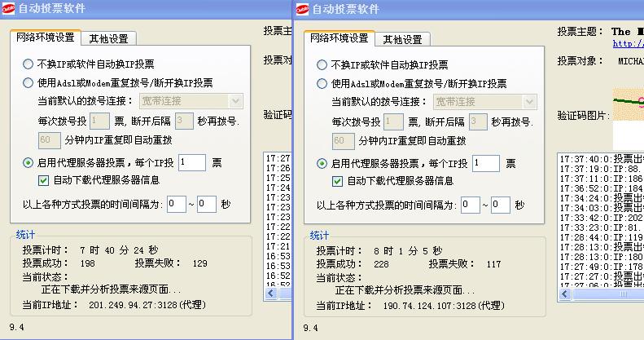Select 不换IP或软件自动换IP投票 in the left window
644x340 pixels.
pos(28,64)
